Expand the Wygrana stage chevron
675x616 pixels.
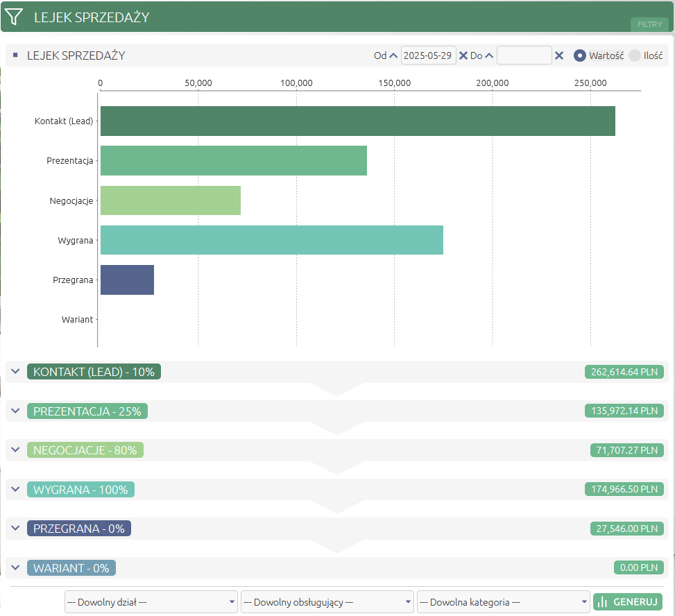(x=15, y=489)
